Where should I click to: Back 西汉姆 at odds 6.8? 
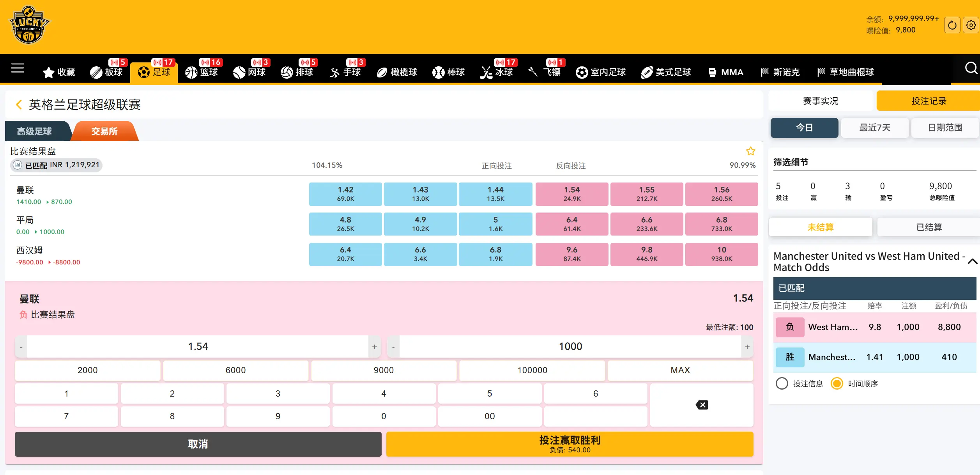[x=495, y=254]
